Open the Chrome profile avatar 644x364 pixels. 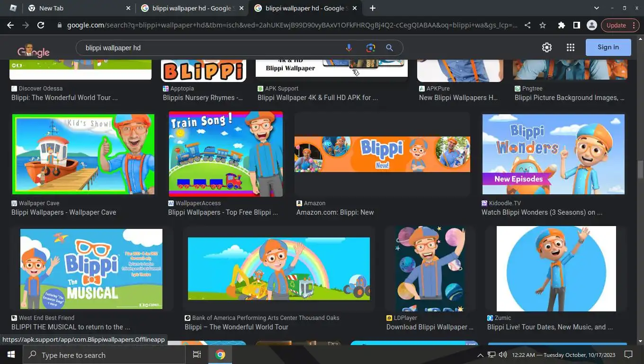(591, 25)
